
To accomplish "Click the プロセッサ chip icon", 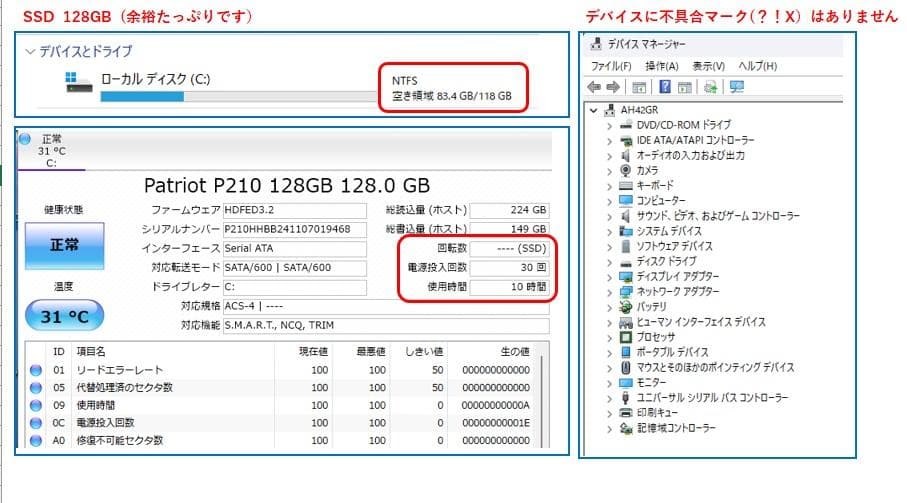I will pos(625,336).
